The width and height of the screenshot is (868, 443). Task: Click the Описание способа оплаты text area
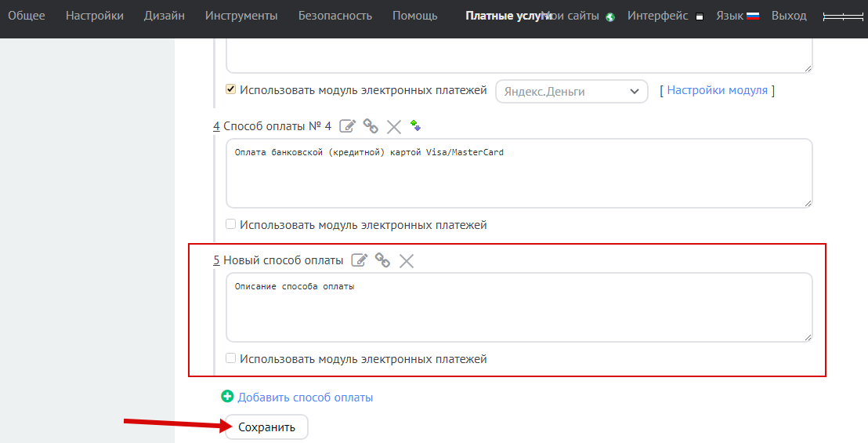519,307
